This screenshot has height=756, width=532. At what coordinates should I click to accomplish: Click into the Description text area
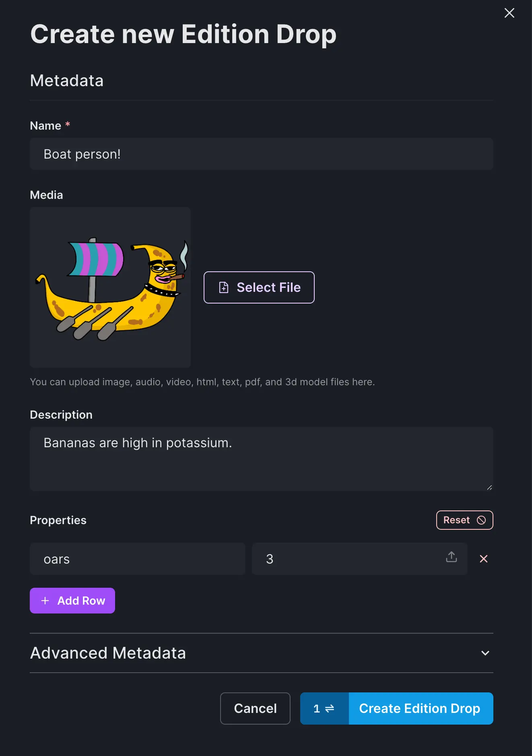tap(262, 459)
